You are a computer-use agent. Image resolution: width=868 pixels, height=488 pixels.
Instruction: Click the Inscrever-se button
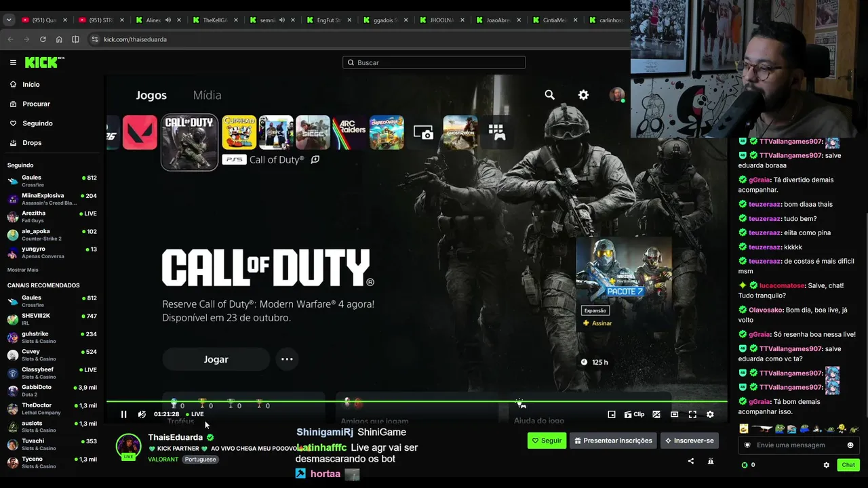click(689, 441)
